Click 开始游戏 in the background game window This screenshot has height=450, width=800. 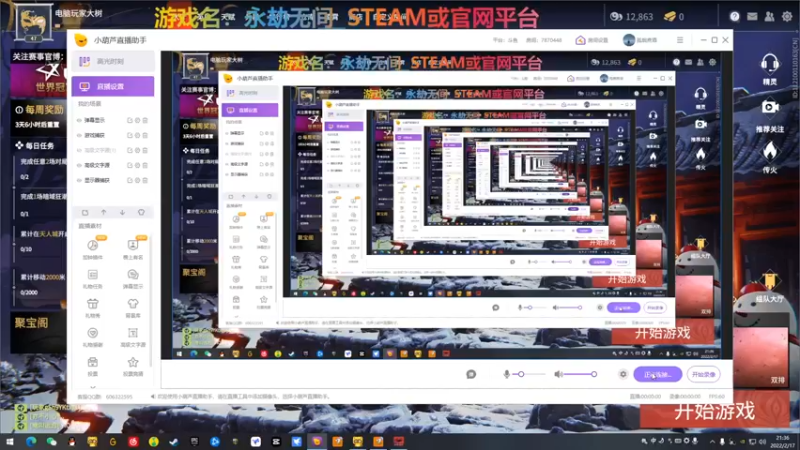714,411
